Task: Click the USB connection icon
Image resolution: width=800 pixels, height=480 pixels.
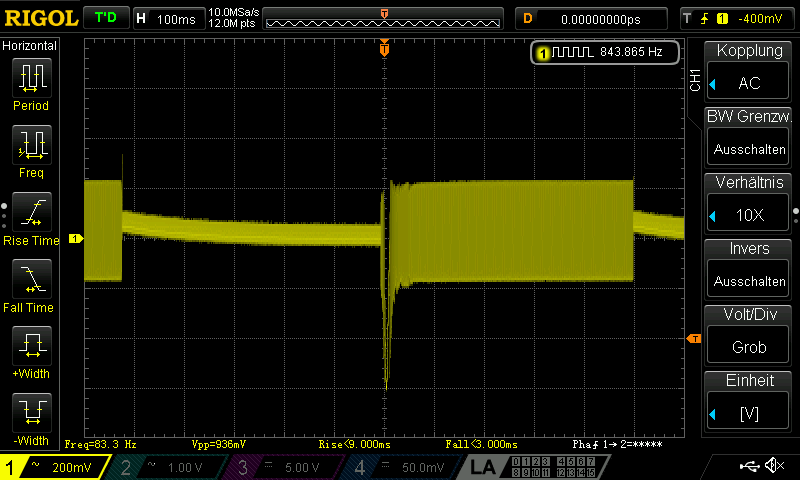Action: click(x=749, y=465)
